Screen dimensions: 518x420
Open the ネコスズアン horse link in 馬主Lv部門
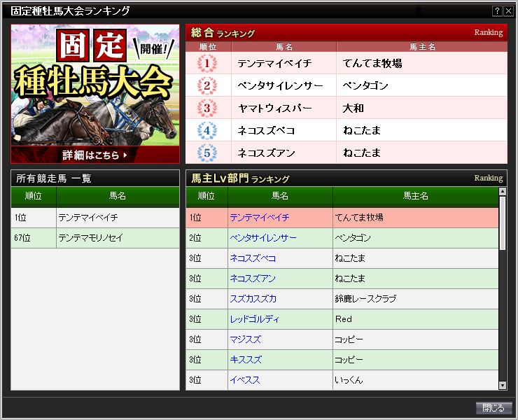coord(253,279)
